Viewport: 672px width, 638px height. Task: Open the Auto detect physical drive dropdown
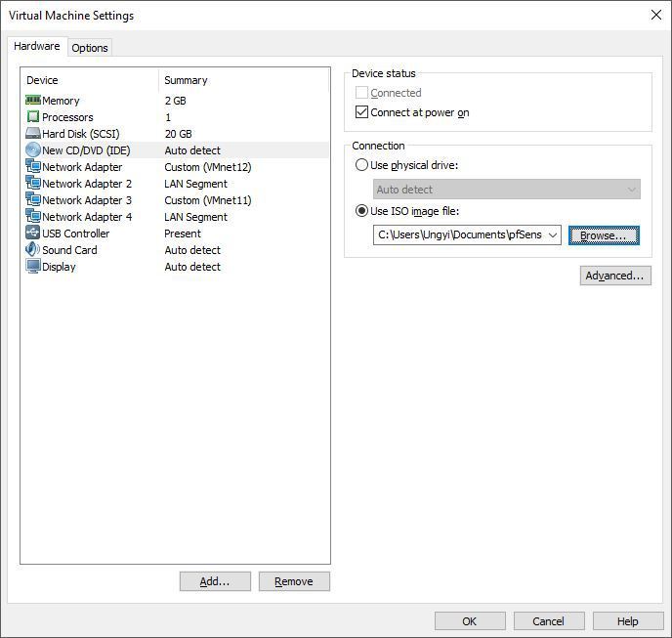[x=507, y=190]
